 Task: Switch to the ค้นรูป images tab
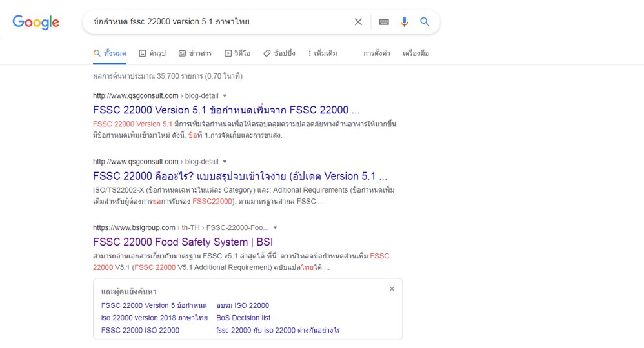[152, 53]
